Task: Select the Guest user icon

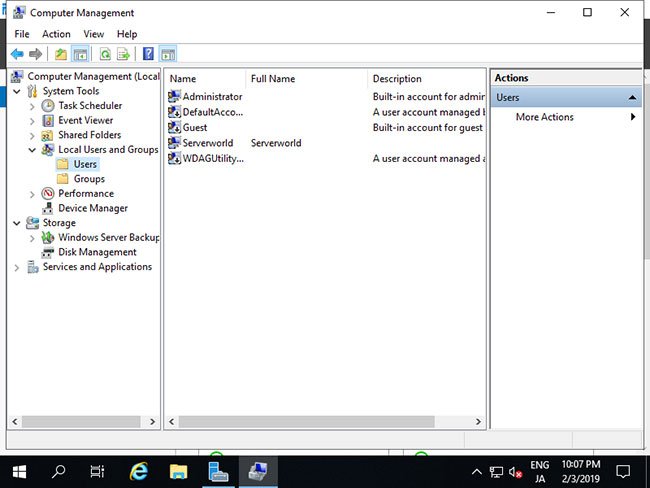Action: point(174,127)
